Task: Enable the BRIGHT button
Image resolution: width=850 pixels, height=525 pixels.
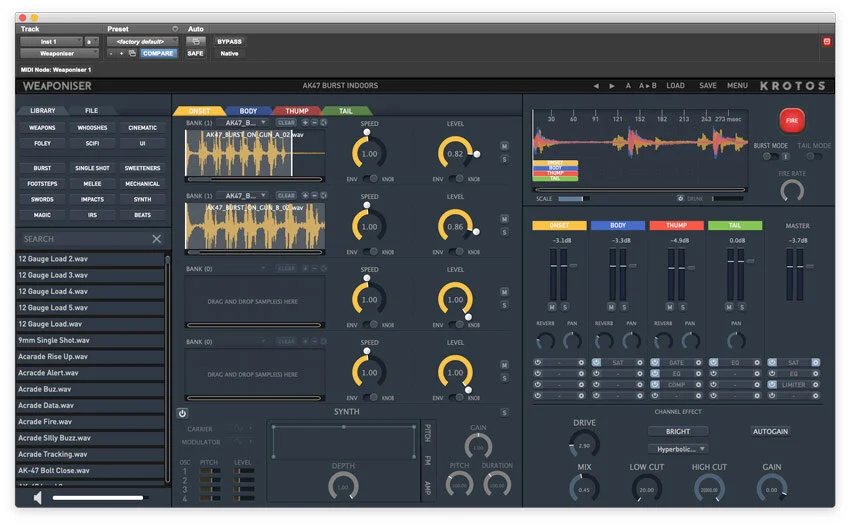Action: 678,431
